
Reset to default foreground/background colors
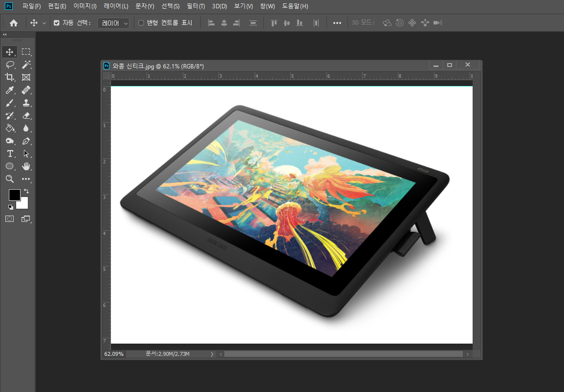pos(11,207)
